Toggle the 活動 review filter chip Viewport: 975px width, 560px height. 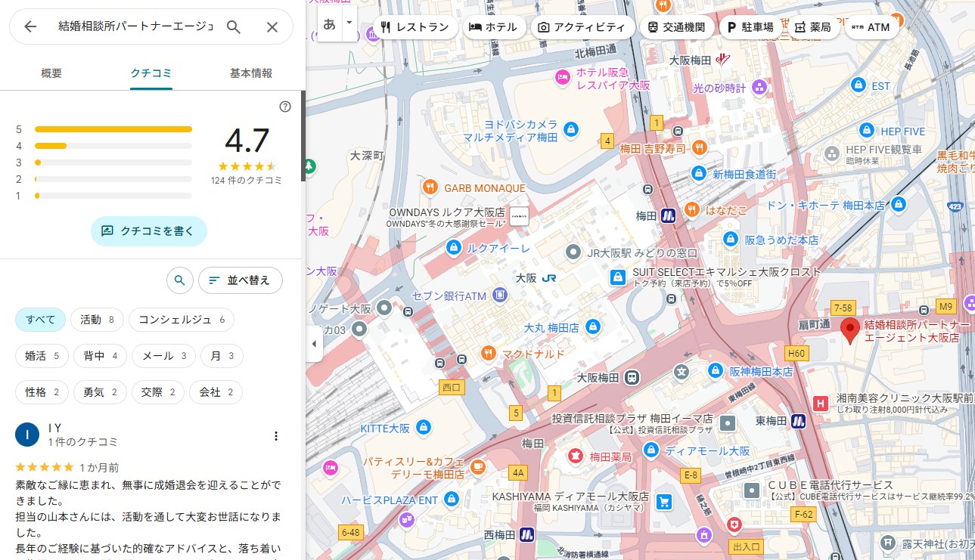coord(97,320)
